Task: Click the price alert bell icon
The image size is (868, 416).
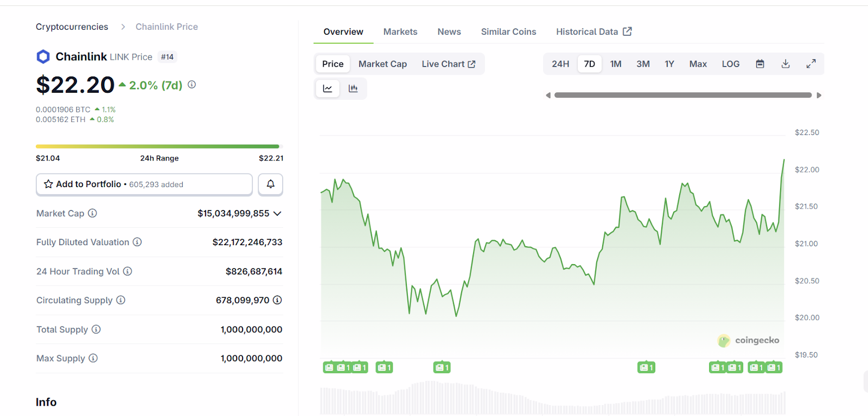Action: (270, 184)
